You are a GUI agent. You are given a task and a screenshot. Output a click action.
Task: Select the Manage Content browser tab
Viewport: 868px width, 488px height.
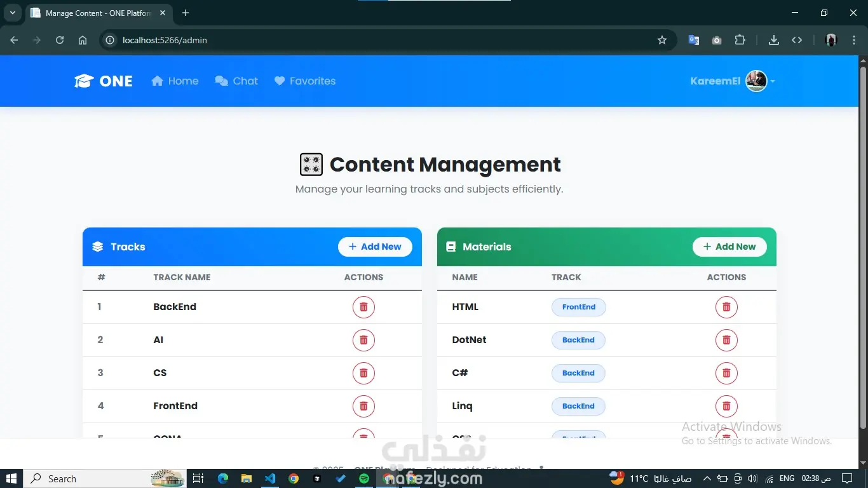99,13
